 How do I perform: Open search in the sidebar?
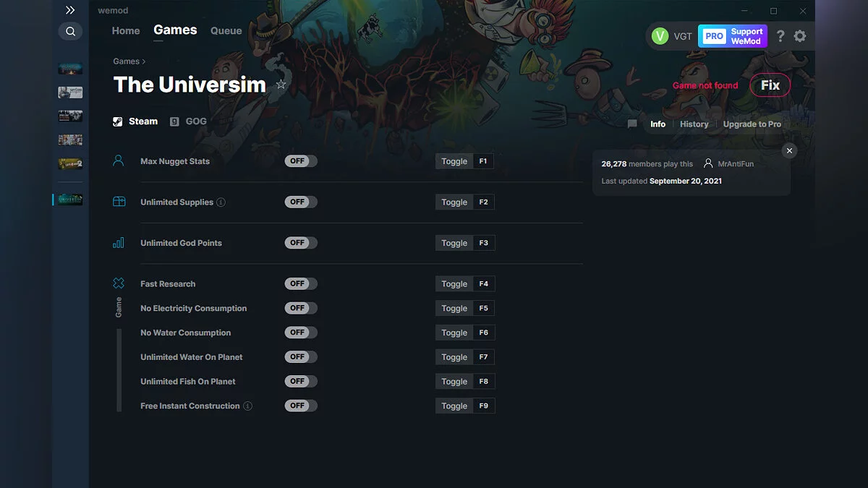pos(70,31)
